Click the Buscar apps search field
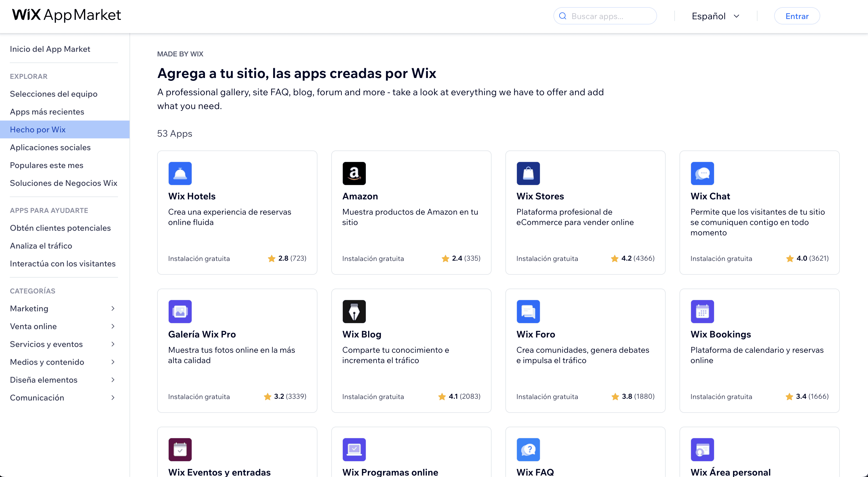Viewport: 868px width, 477px height. (x=605, y=16)
